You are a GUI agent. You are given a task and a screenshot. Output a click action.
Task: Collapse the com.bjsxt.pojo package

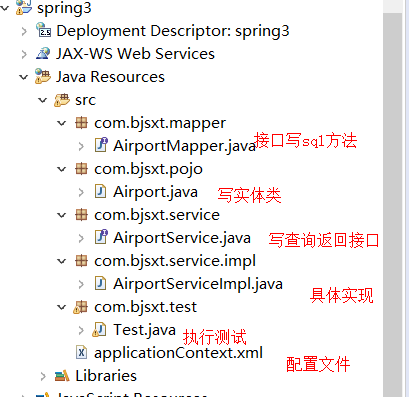click(x=62, y=169)
